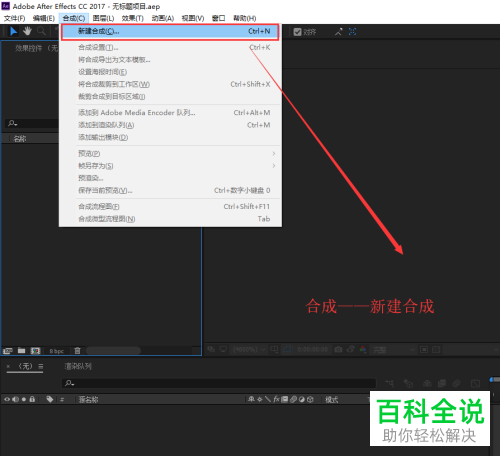This screenshot has width=500, height=456.
Task: Select the Zoom magnifier tool
Action: [41, 31]
